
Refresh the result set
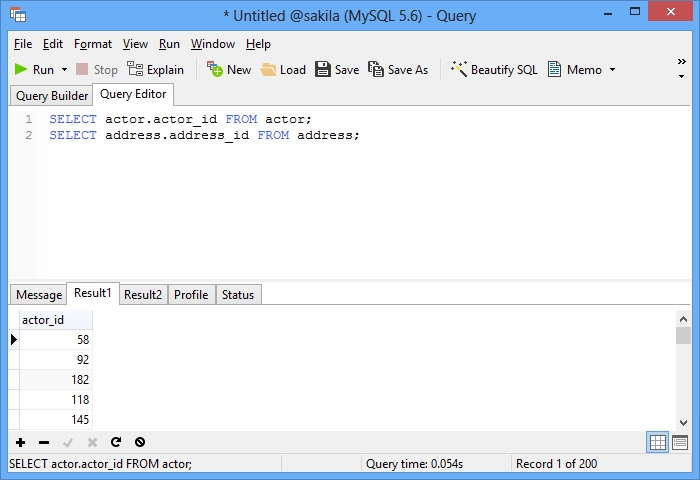[116, 442]
